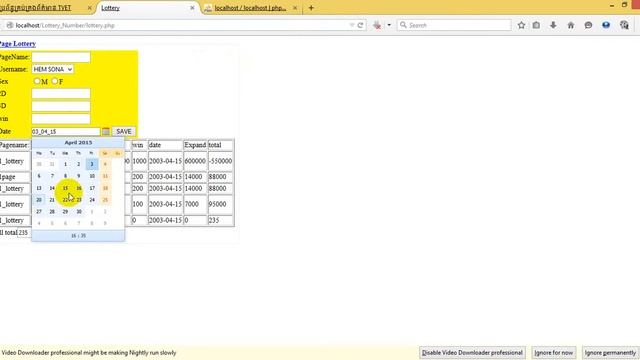Click the Date input field showing 03_04_15
The height and width of the screenshot is (360, 640).
[x=66, y=132]
